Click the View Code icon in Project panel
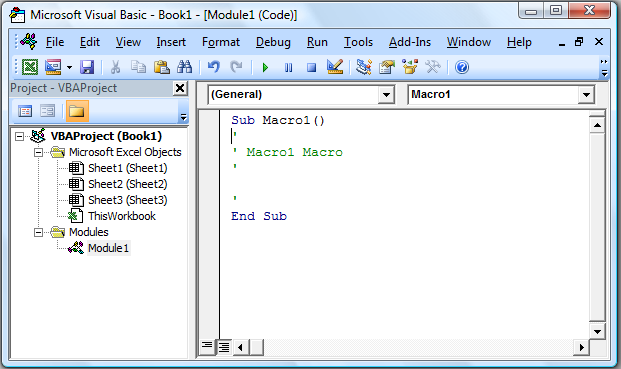Image resolution: width=621 pixels, height=369 pixels. click(25, 111)
